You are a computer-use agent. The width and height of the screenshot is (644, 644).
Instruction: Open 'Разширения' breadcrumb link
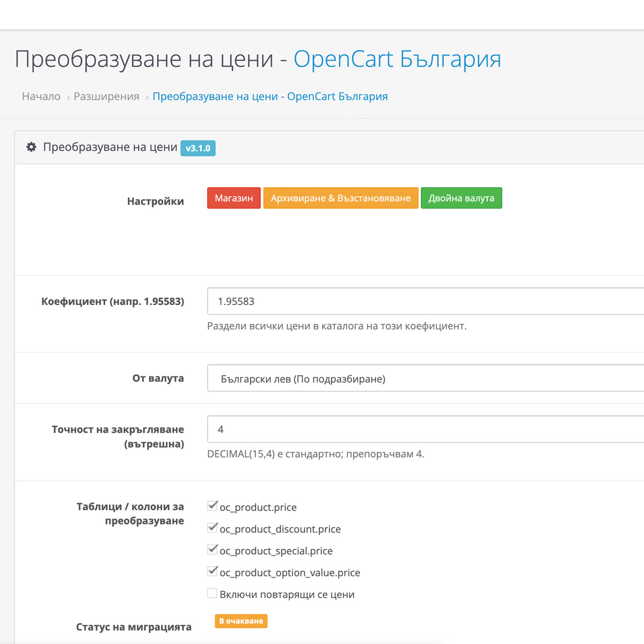click(x=106, y=97)
